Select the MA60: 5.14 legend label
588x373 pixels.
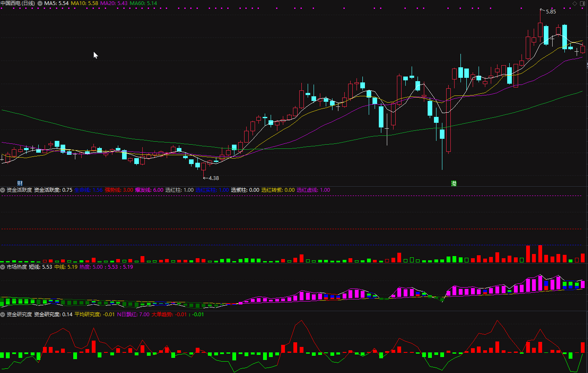click(x=144, y=3)
